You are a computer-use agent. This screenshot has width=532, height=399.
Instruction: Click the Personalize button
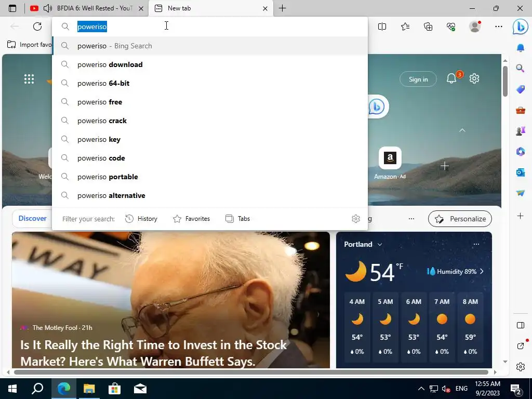(460, 219)
